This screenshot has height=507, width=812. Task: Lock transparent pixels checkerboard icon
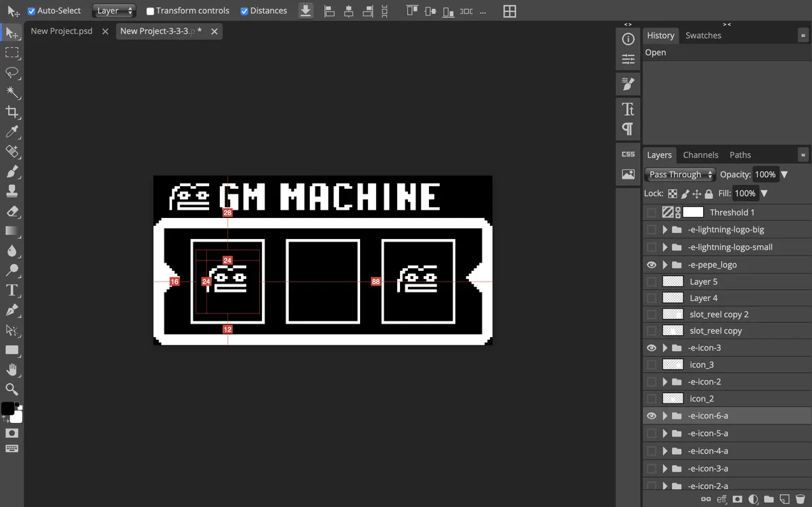(673, 194)
